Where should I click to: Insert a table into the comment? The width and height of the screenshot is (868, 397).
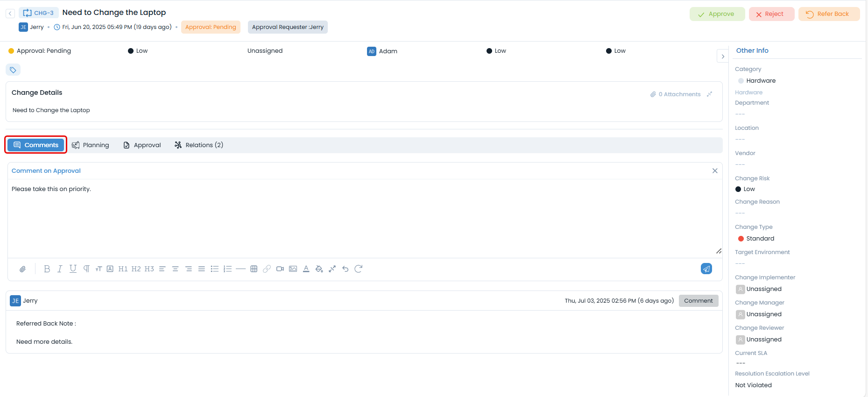(254, 269)
